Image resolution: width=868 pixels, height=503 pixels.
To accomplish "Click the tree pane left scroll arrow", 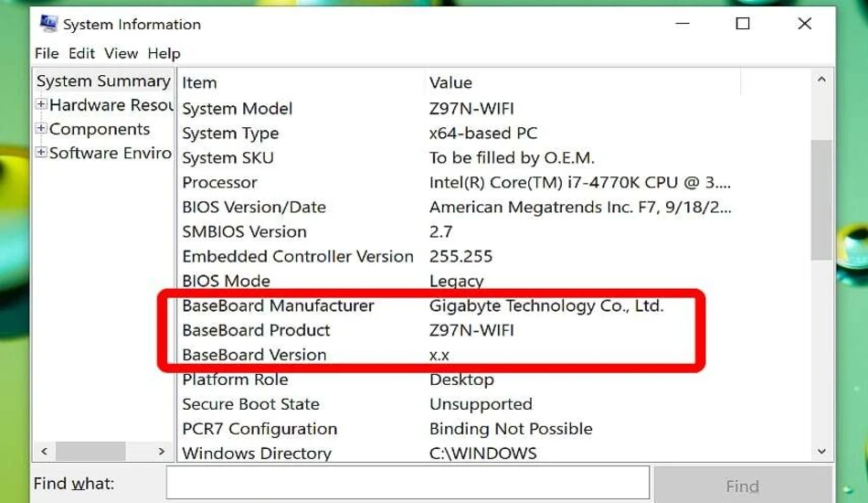I will point(44,451).
